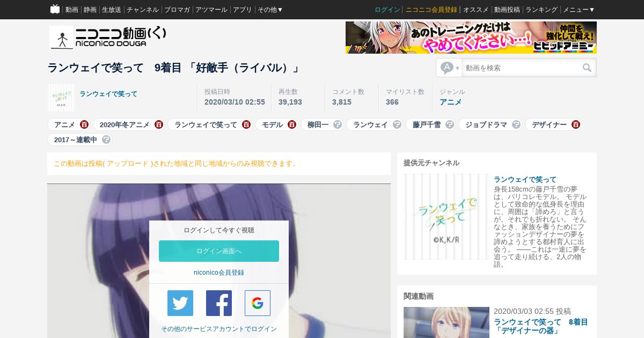
Task: Click the TV icon in top bar
Action: coord(55,9)
